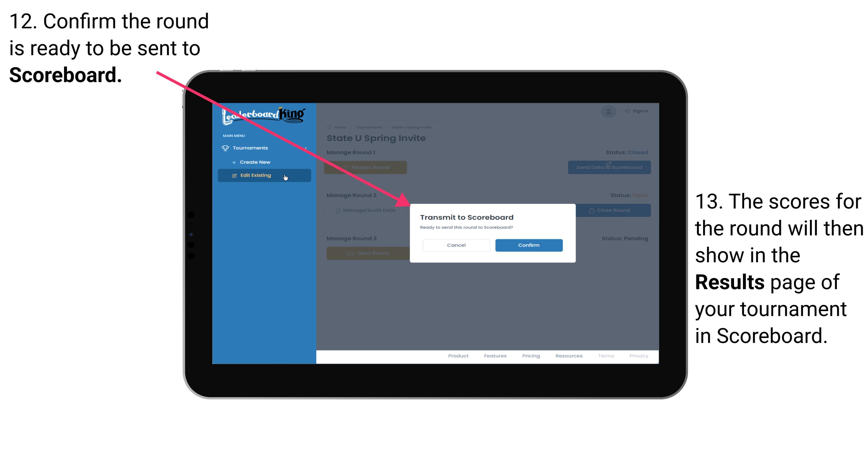The width and height of the screenshot is (868, 467).
Task: Expand the Tournaments navigation menu
Action: [251, 147]
